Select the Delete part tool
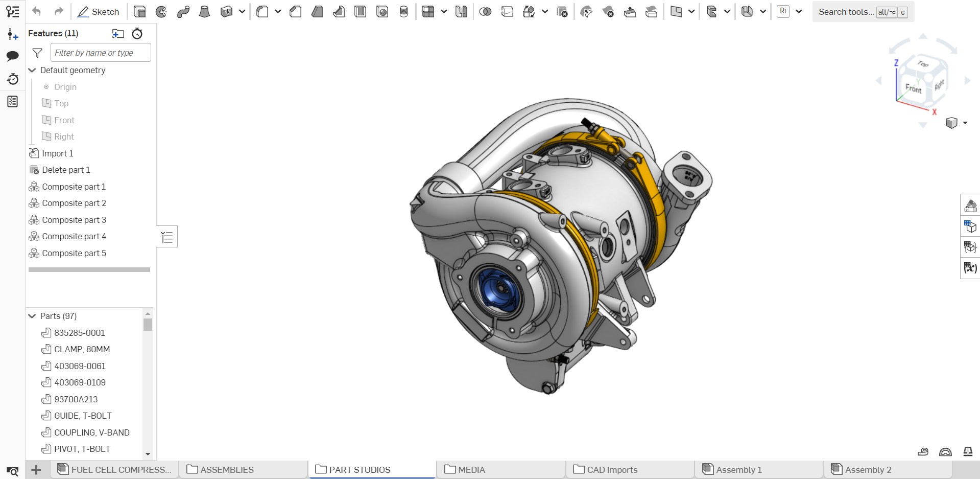Screen dimensions: 980x479 [562, 12]
